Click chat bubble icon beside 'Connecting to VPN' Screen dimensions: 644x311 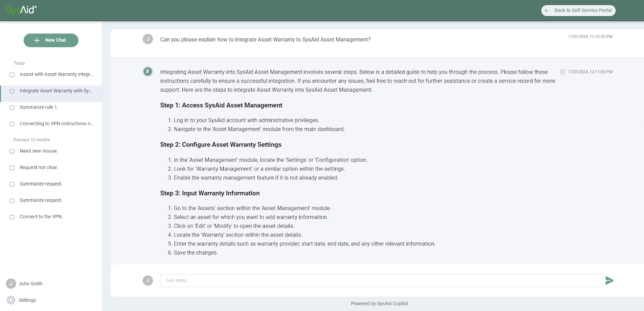pyautogui.click(x=12, y=124)
